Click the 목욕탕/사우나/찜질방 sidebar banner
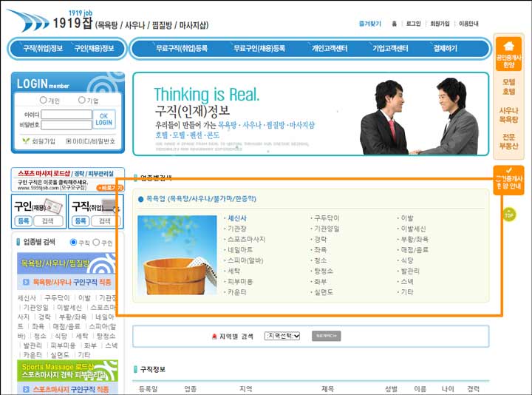Image resolution: width=532 pixels, height=395 pixels. (66, 263)
